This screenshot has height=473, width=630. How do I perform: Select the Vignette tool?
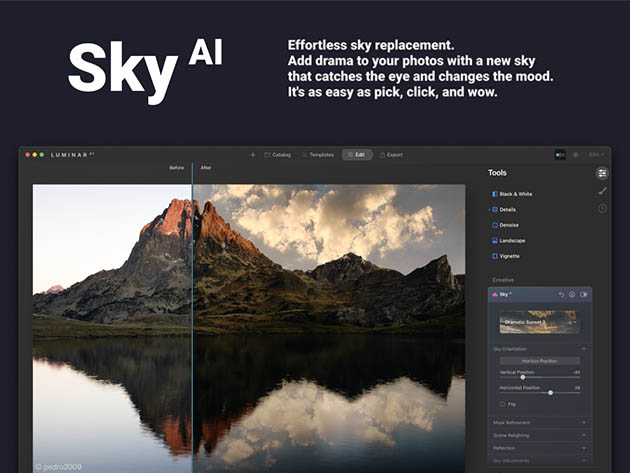point(510,256)
